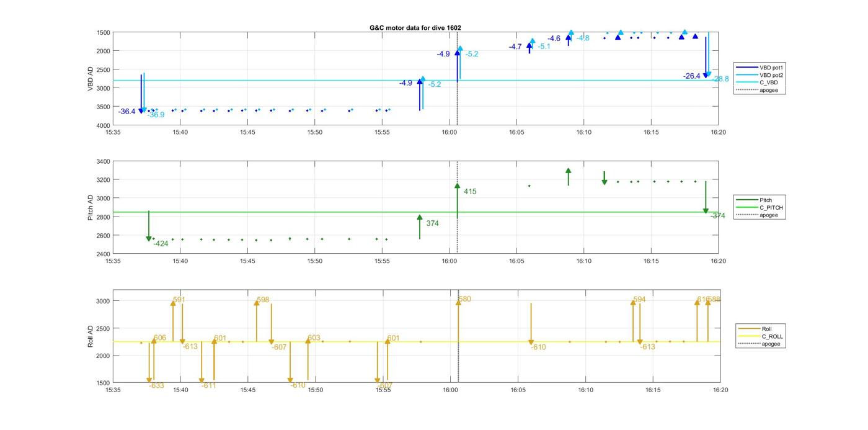Click the "-36.9" VBD annotation
The height and width of the screenshot is (430, 868).
point(156,115)
